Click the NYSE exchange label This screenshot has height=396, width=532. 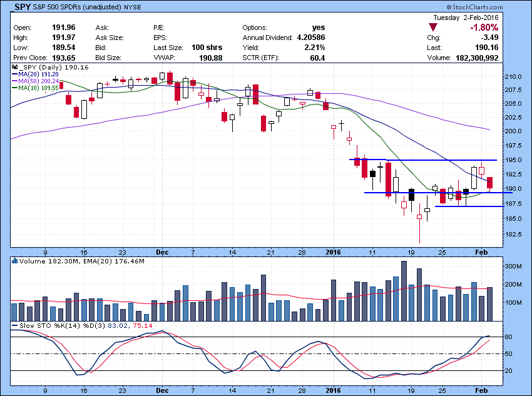132,7
